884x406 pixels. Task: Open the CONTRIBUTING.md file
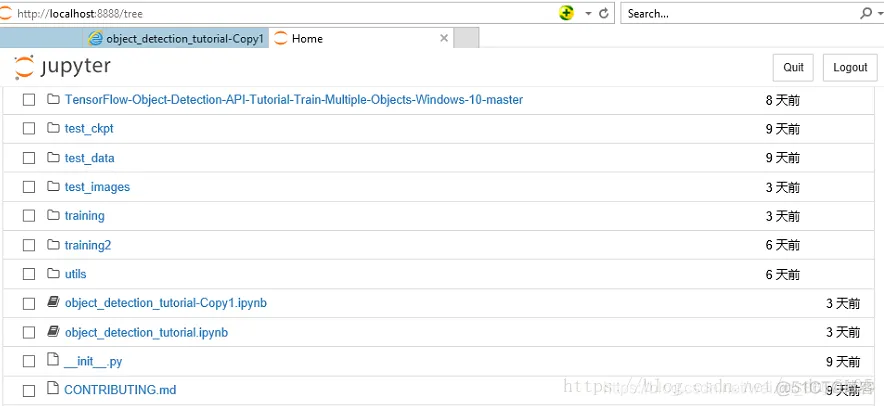(120, 390)
